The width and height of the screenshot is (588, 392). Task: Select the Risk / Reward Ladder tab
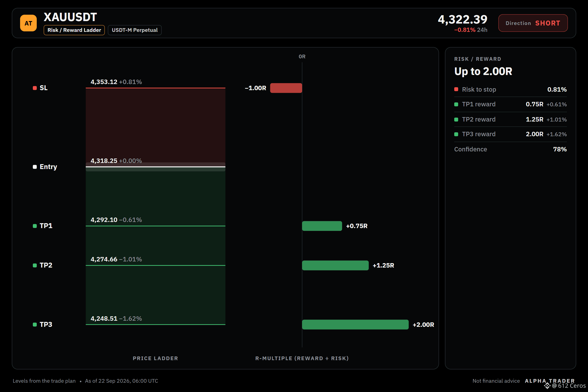point(74,30)
